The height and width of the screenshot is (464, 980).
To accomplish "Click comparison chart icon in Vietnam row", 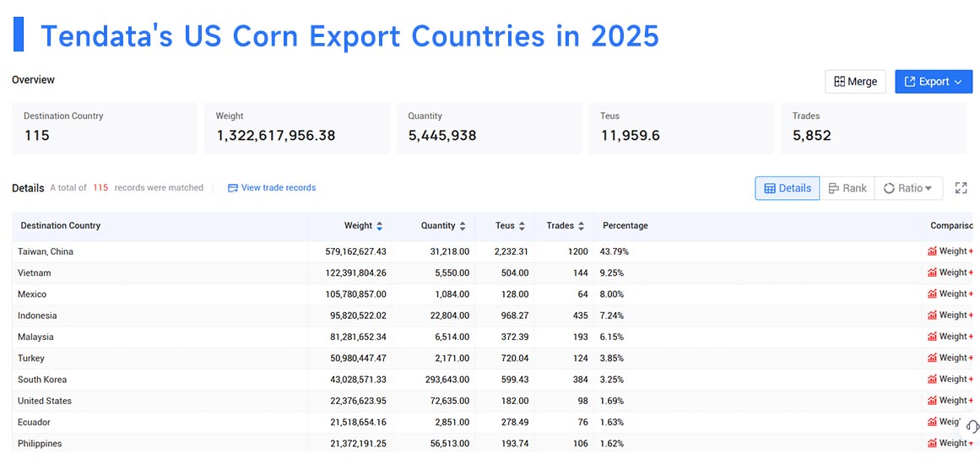I will click(x=932, y=272).
